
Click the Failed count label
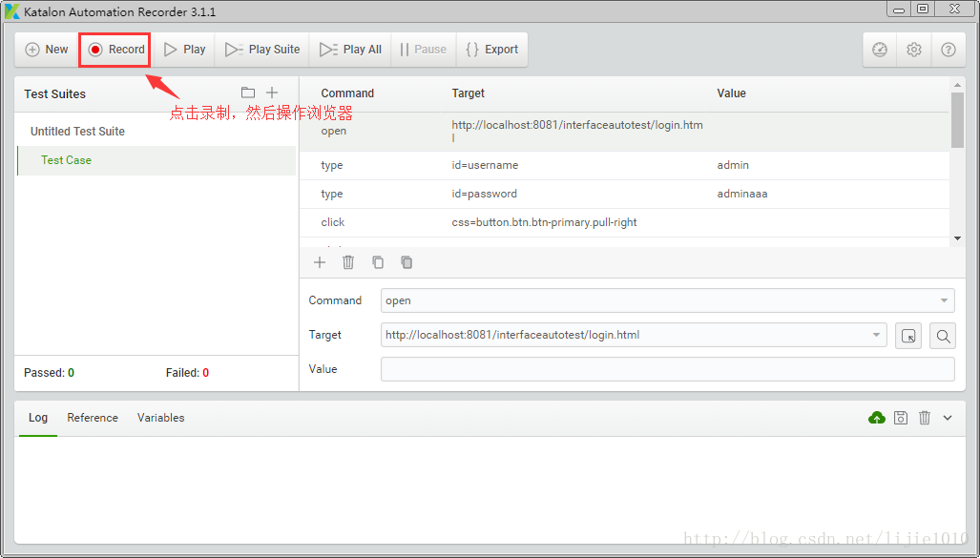(187, 373)
